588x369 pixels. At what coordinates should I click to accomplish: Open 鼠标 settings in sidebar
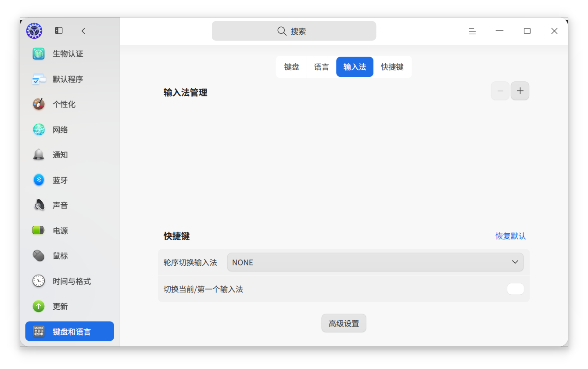[70, 256]
